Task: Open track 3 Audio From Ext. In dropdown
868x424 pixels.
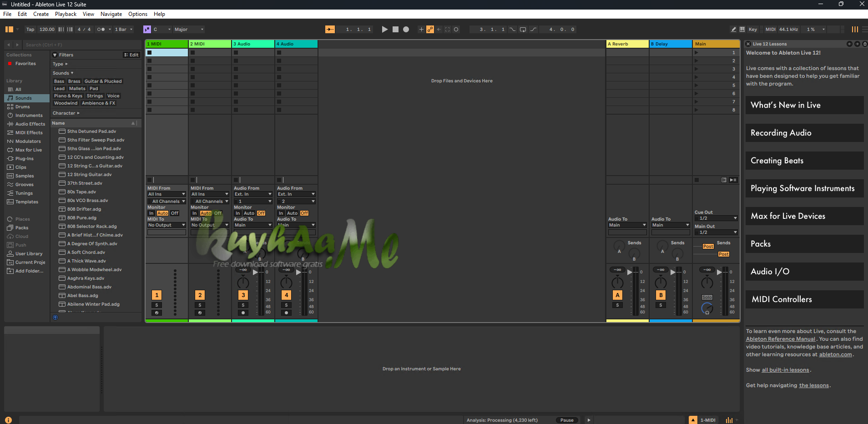Action: pos(253,194)
